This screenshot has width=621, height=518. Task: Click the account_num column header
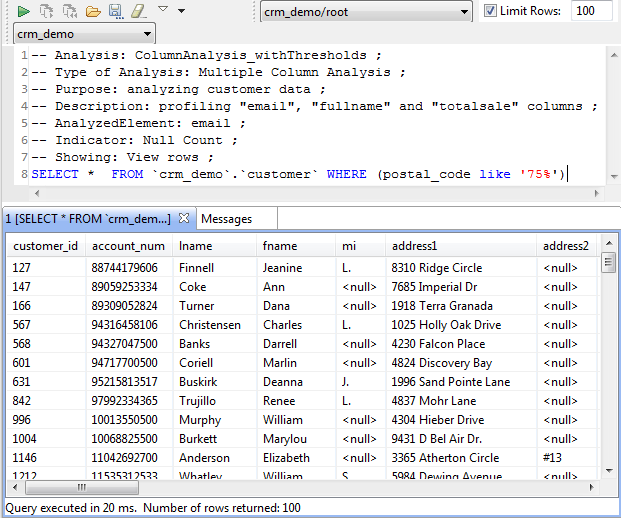point(128,246)
